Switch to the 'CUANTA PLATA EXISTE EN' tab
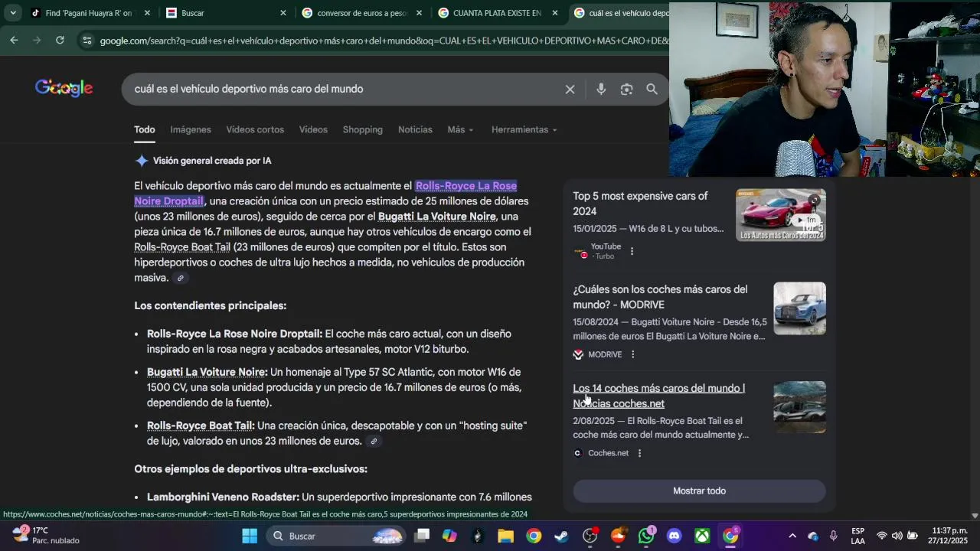The width and height of the screenshot is (980, 551). (x=498, y=13)
